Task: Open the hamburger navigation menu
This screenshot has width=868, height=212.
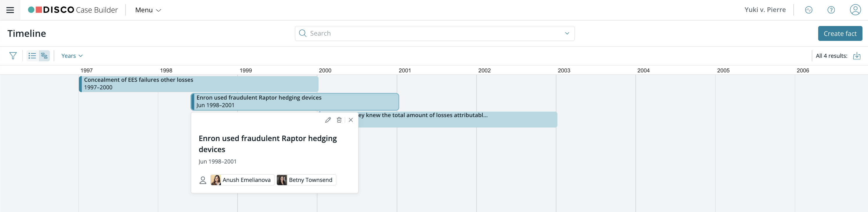Action: 10,10
